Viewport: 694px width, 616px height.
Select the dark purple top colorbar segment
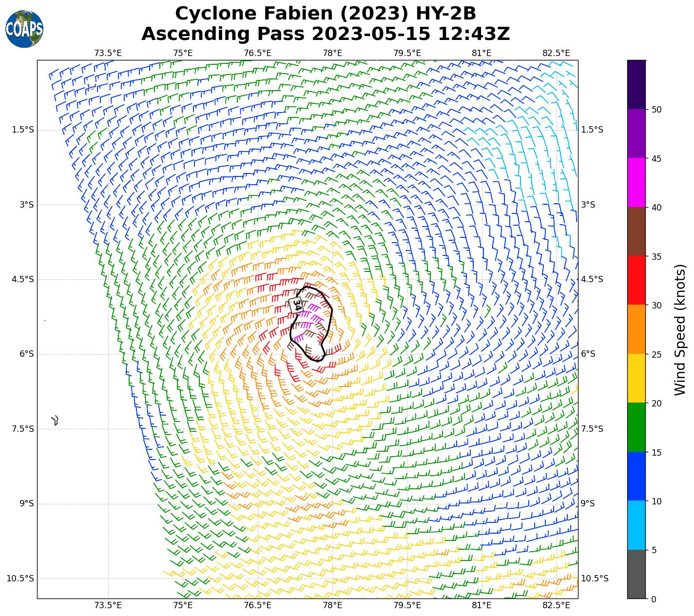tap(636, 84)
